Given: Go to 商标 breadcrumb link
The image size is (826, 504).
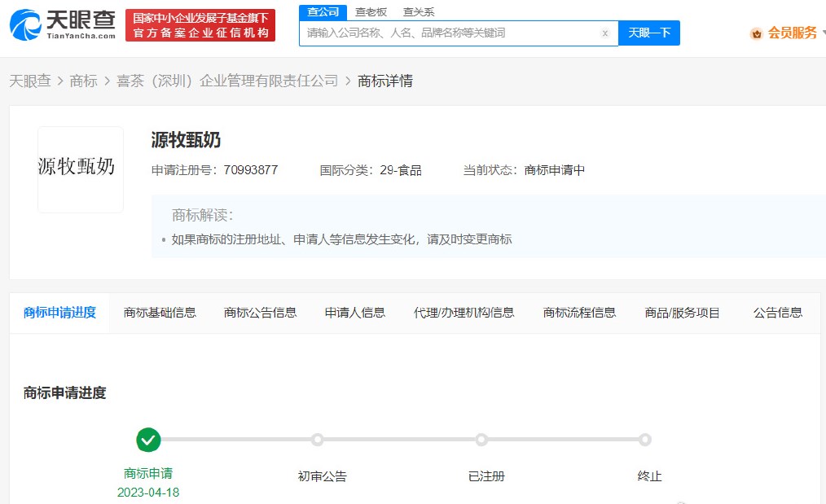Looking at the screenshot, I should click(83, 81).
